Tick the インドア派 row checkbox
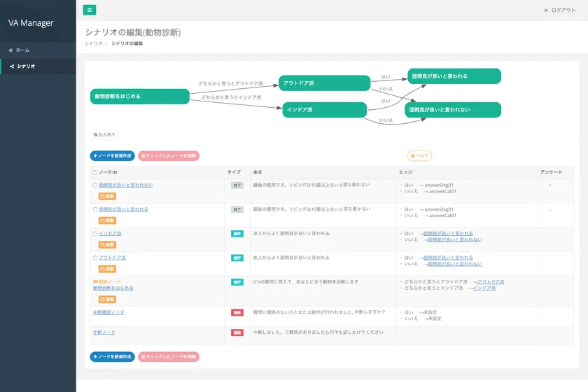 coord(95,234)
